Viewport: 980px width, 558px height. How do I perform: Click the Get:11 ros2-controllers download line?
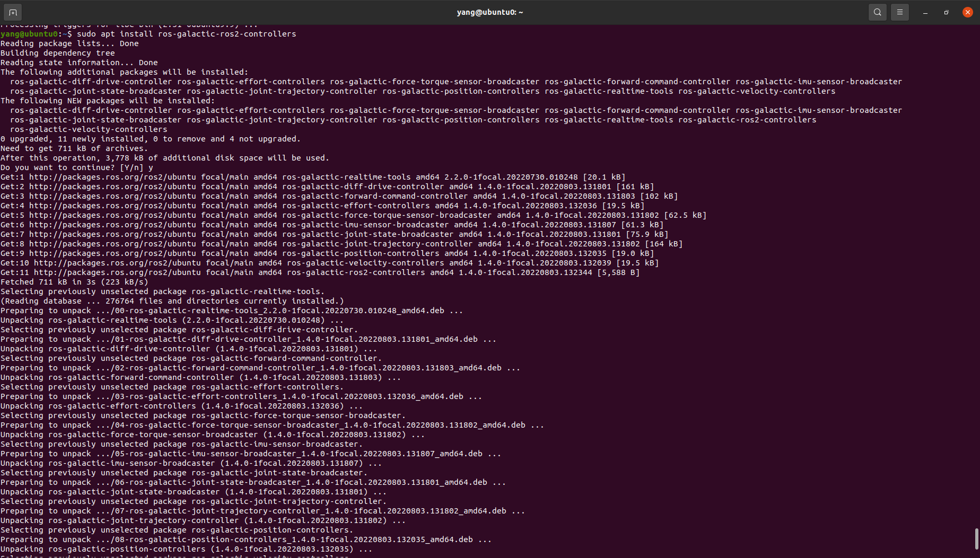click(x=320, y=272)
